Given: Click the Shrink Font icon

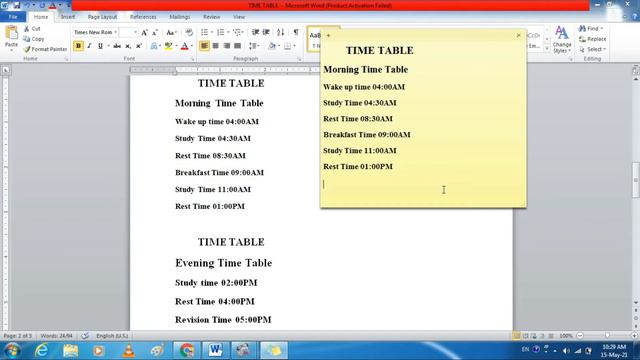Looking at the screenshot, I should point(155,32).
